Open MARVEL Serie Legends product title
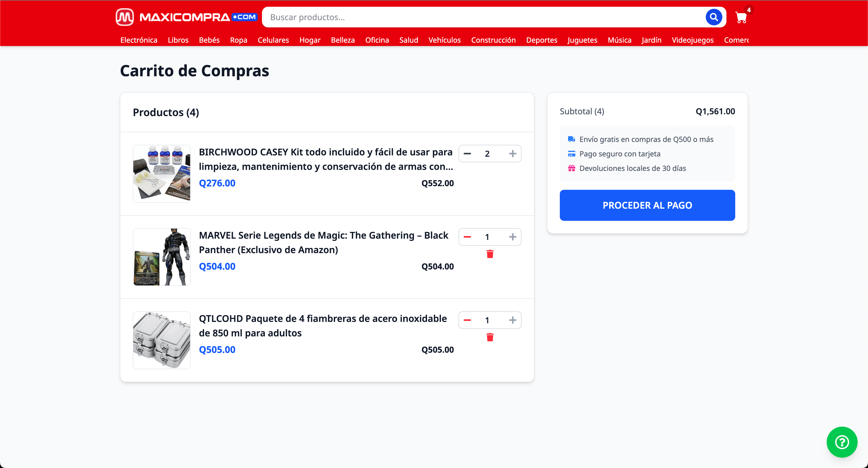The width and height of the screenshot is (868, 468). 323,243
